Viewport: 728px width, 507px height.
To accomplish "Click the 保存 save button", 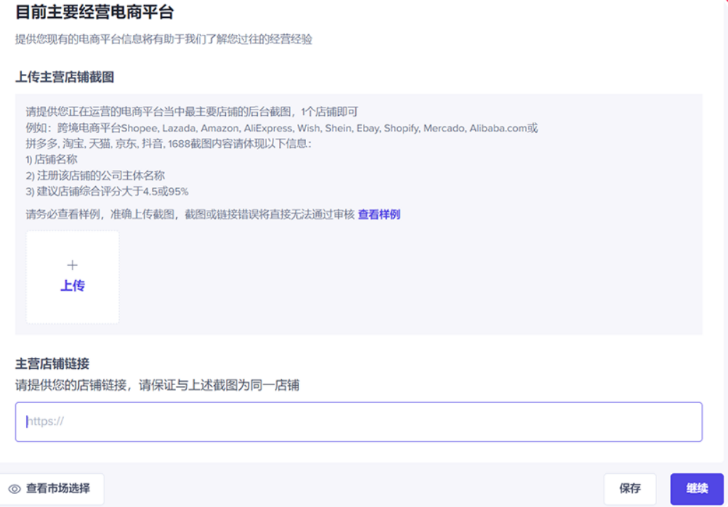I will pos(630,488).
